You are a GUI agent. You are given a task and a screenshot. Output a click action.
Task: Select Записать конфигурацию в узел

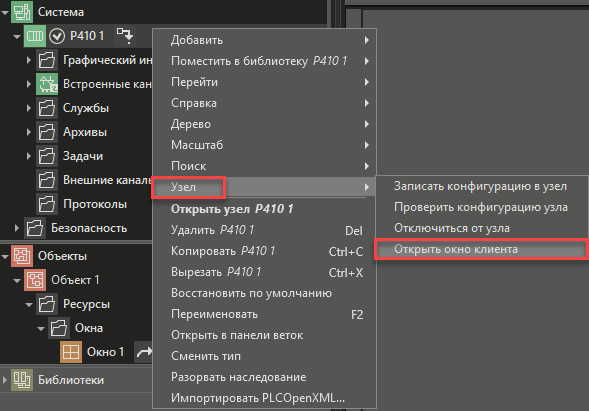(482, 186)
